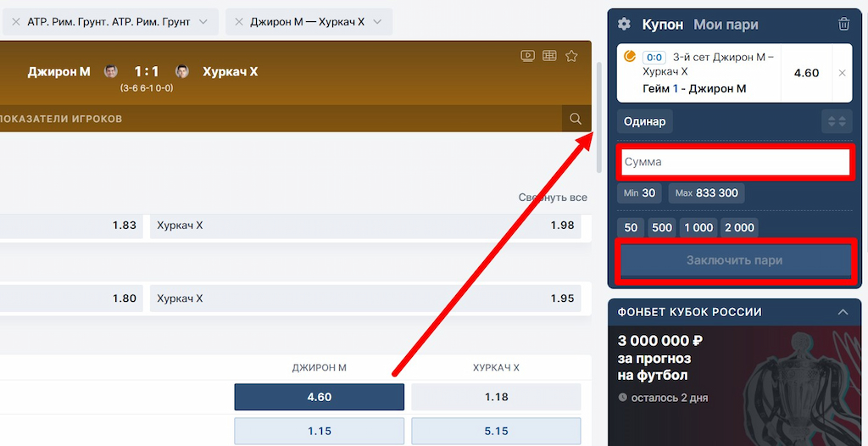Open match statistics table icon
This screenshot has width=868, height=446.
[549, 55]
